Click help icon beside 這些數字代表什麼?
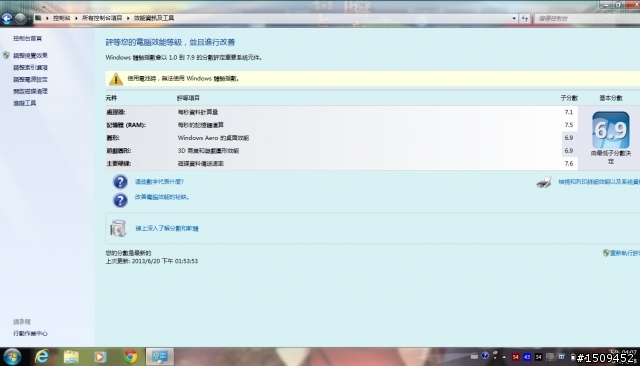640x366 pixels. click(120, 182)
